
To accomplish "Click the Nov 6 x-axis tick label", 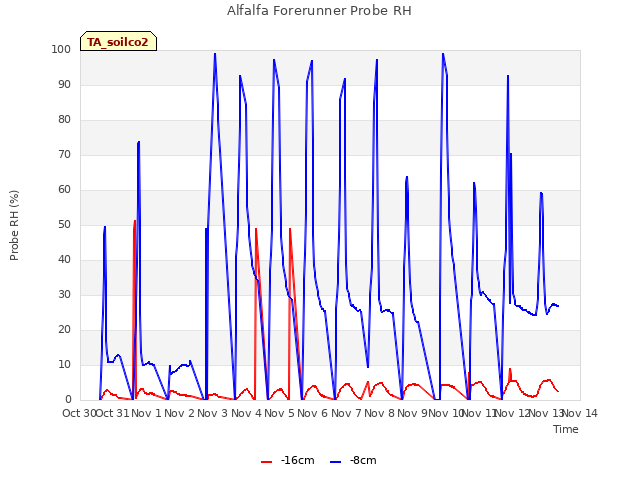I will [x=312, y=413].
